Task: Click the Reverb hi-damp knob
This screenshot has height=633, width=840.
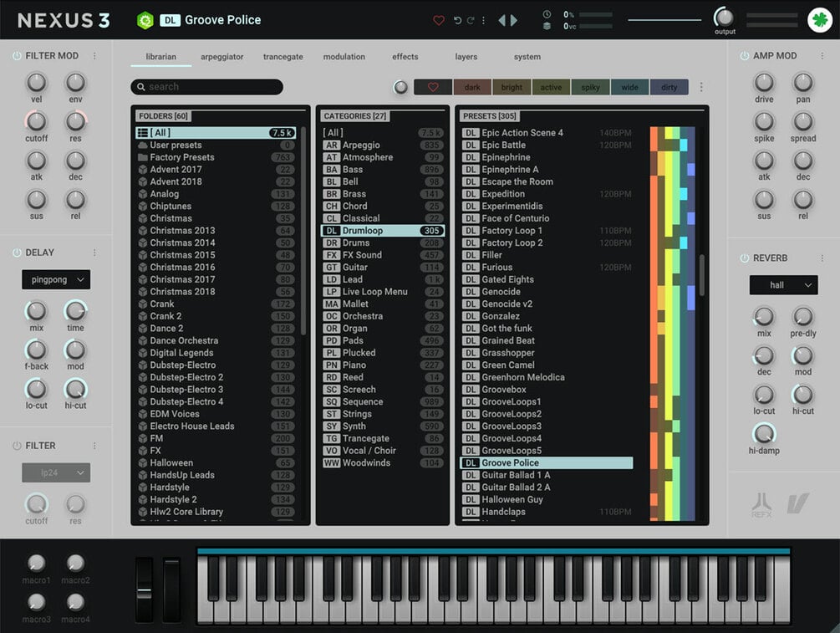Action: 764,434
